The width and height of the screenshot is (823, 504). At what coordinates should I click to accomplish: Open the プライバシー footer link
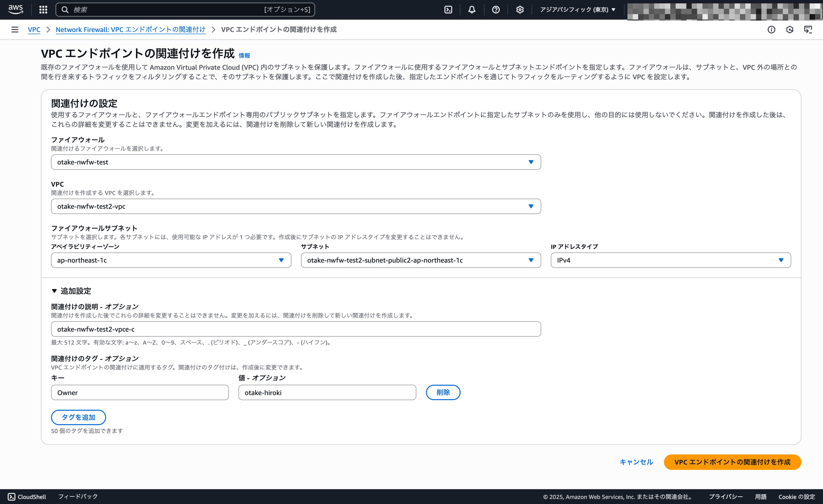point(726,497)
